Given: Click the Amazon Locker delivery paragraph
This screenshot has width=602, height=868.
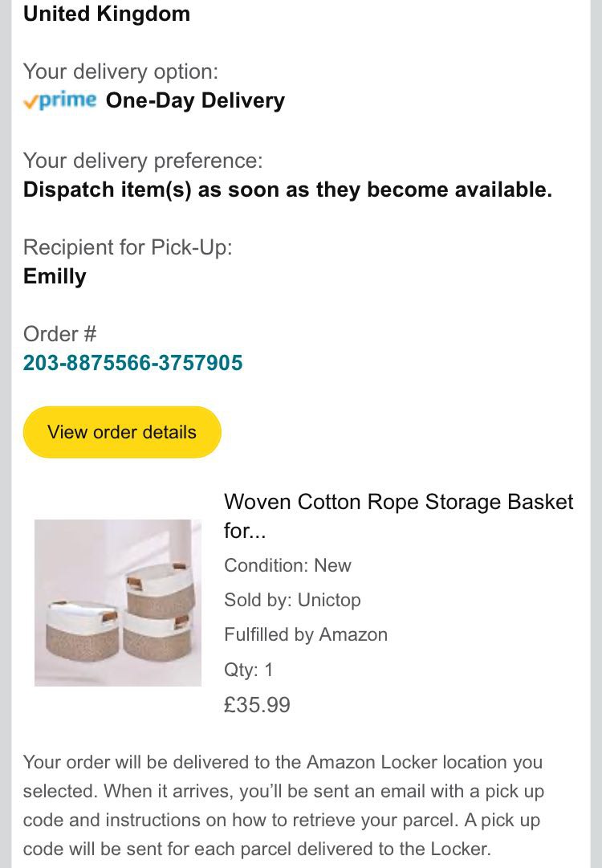Looking at the screenshot, I should point(283,805).
